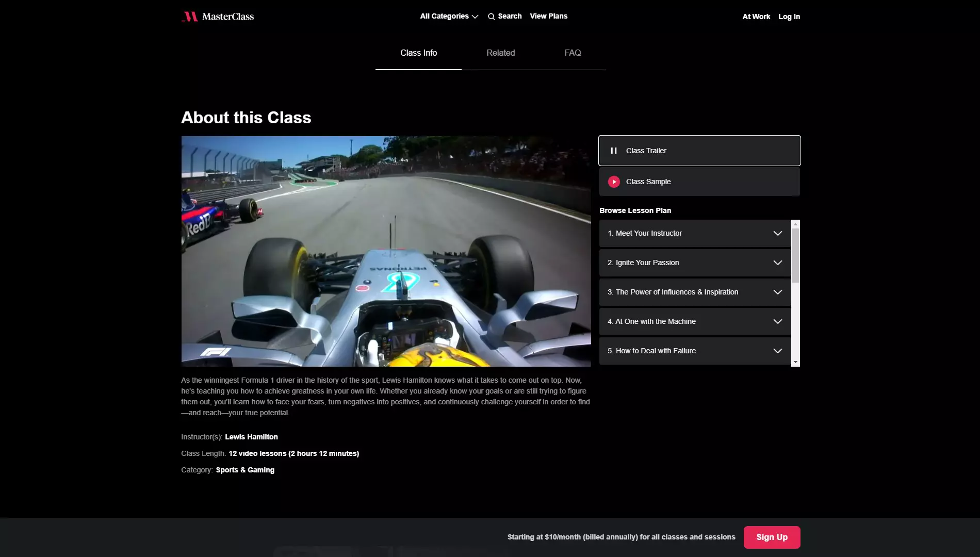Switch to the Class Info tab

(x=418, y=53)
